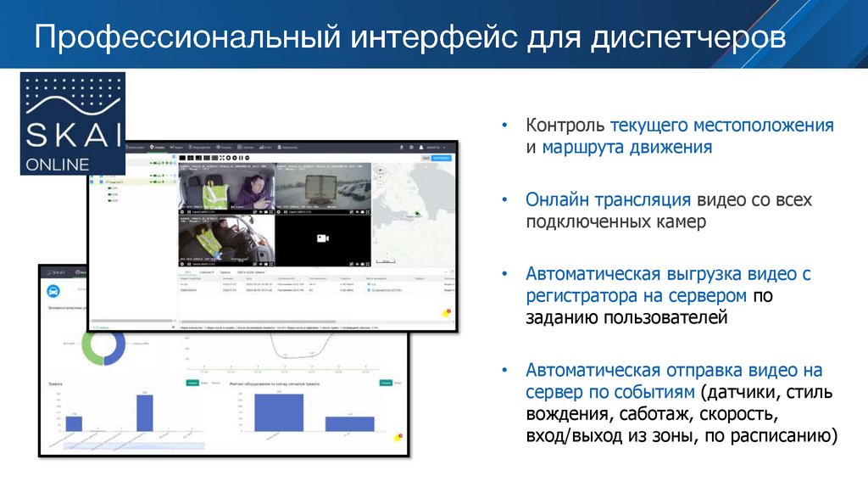Click the yellow notification bell in front window
The height and width of the screenshot is (487, 868).
tap(446, 314)
